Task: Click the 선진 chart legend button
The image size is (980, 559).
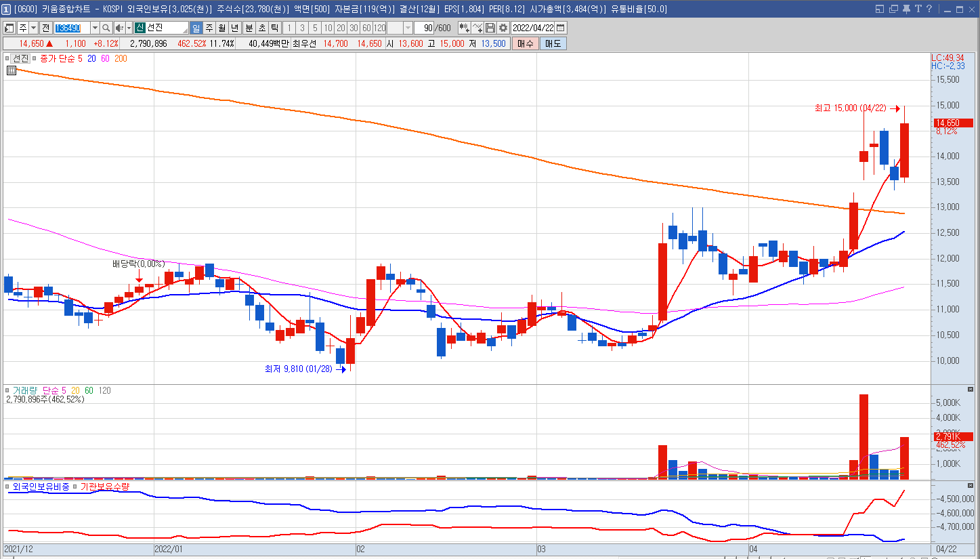Action: (22, 58)
